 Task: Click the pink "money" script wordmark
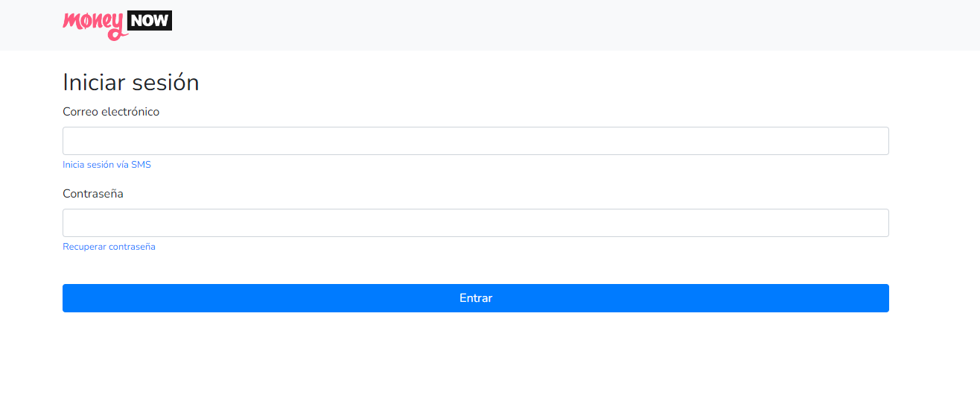point(95,26)
